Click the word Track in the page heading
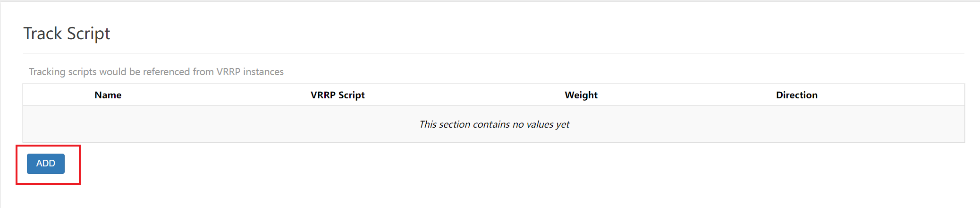Viewport: 980px width, 208px height. pos(43,34)
